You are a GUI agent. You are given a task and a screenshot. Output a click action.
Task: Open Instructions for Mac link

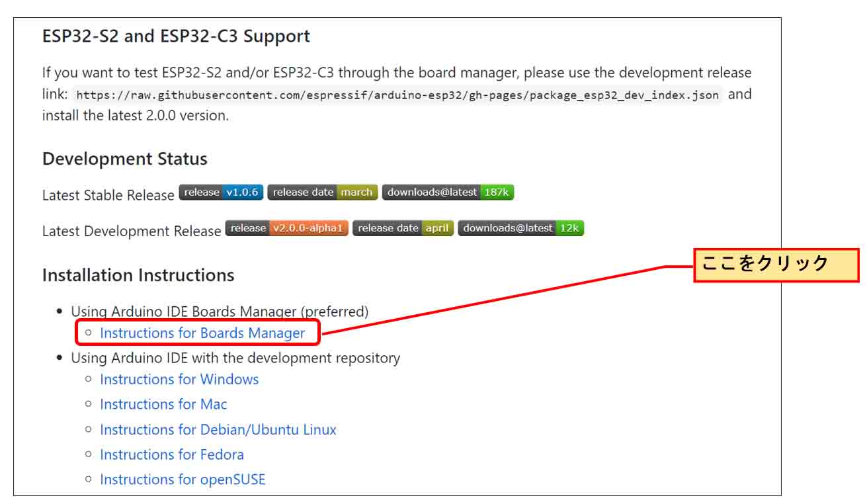click(163, 404)
